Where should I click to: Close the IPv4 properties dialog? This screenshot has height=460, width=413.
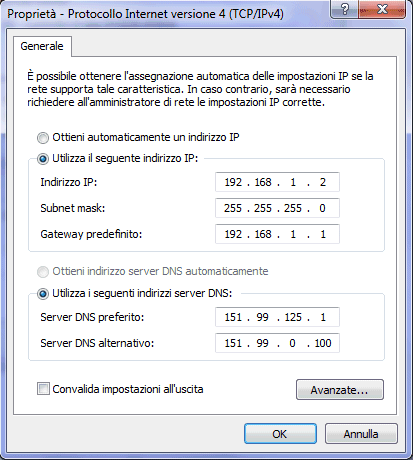(x=382, y=9)
